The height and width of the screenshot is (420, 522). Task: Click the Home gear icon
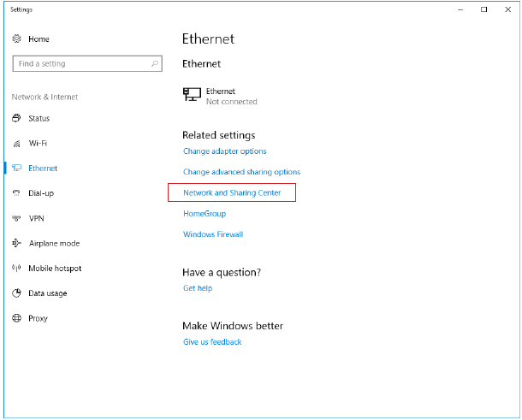[x=16, y=38]
